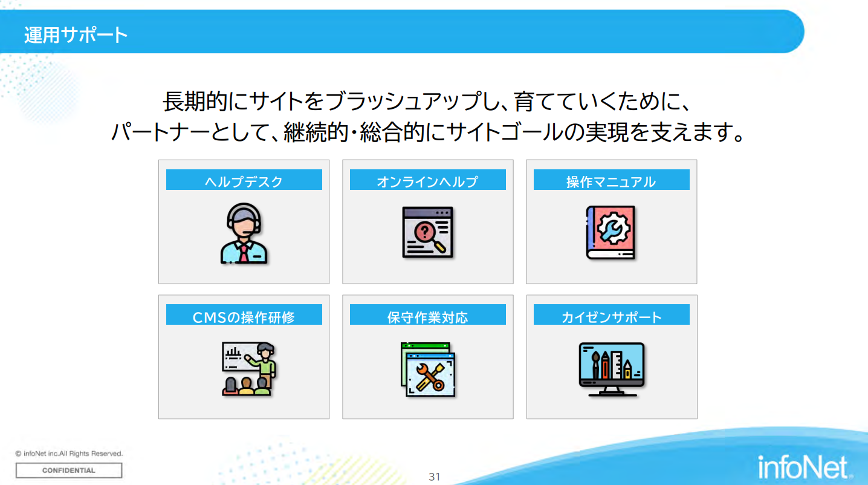868x485 pixels.
Task: Click the headline line starting パートナーとして
Action: pos(427,132)
